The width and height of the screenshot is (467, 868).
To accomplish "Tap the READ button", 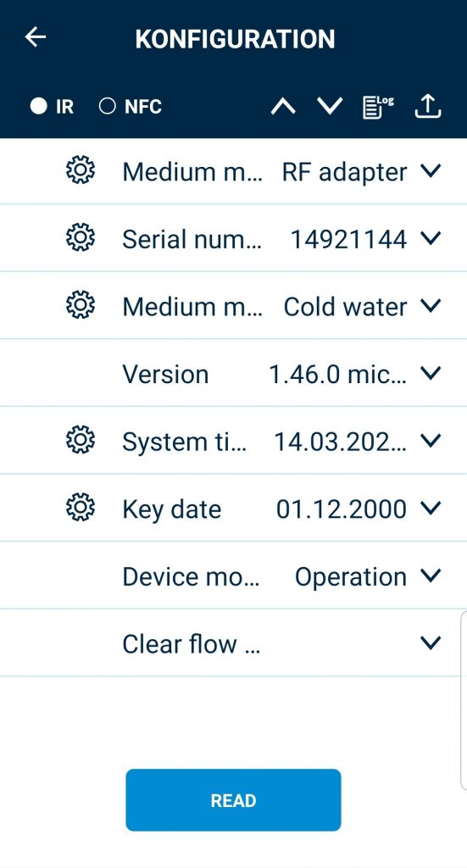I will coord(233,800).
